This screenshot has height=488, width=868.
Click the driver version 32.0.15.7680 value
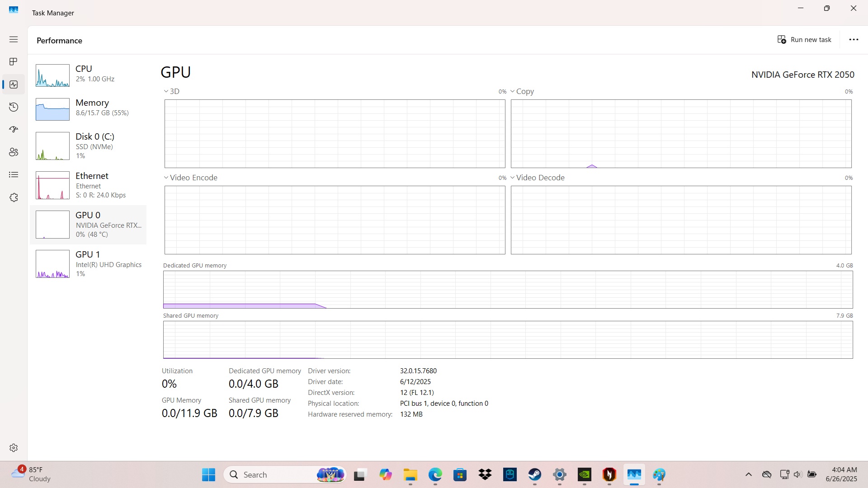(418, 371)
